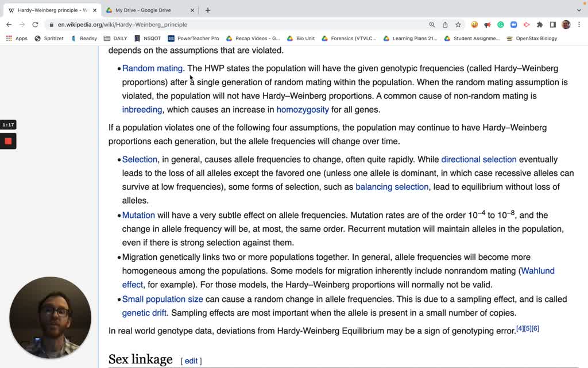Stop the Screencastify recording
588x368 pixels.
click(x=7, y=141)
